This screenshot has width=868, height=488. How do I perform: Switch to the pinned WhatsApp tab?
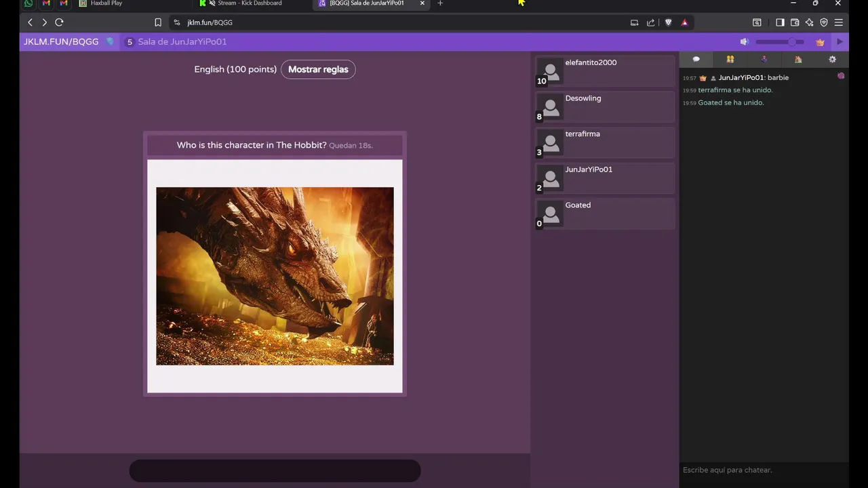pyautogui.click(x=28, y=3)
